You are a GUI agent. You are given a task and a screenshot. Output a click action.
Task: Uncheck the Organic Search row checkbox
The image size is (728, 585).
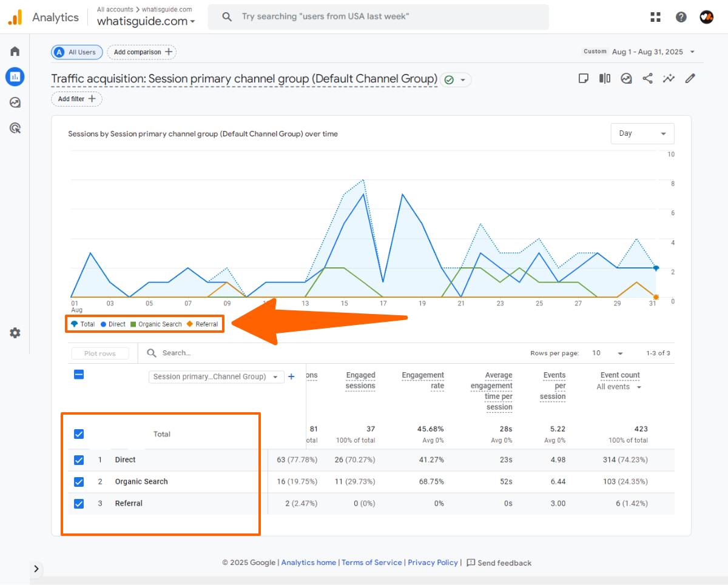(x=78, y=482)
